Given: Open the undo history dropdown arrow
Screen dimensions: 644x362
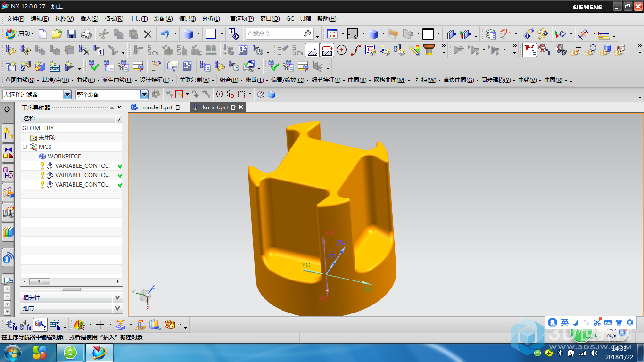Looking at the screenshot, I should point(175,34).
